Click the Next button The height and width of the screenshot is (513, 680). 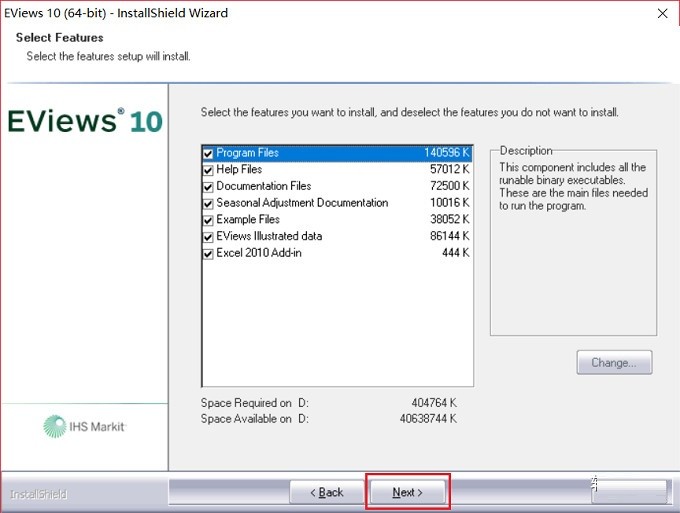[408, 492]
